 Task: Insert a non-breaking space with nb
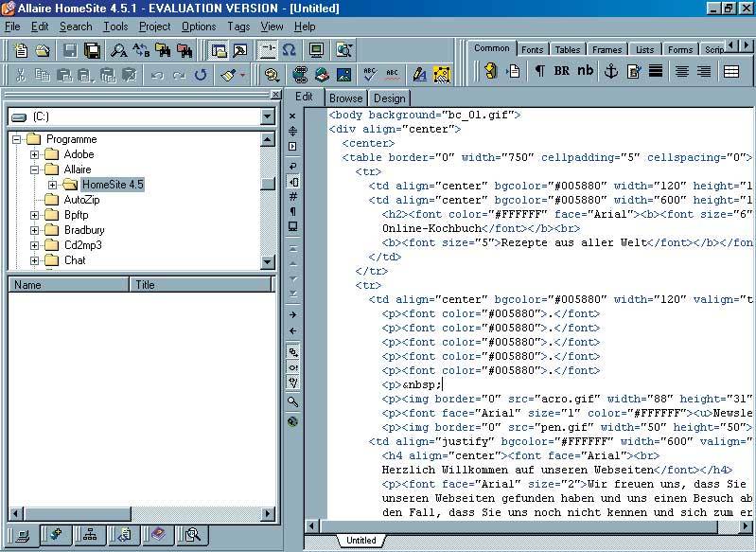pos(586,71)
